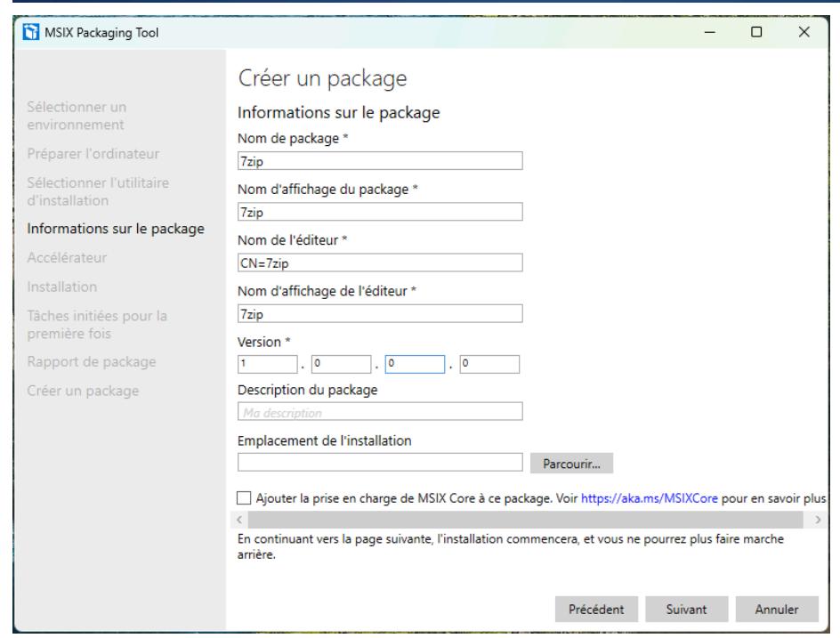
Task: Click the horizontal scrollbar right arrow
Action: coord(818,520)
